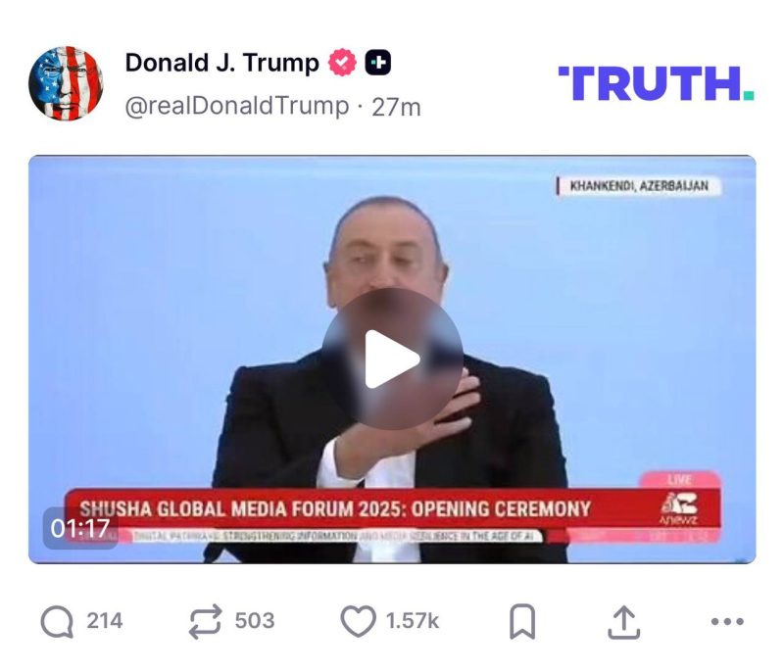784x672 pixels.
Task: Click the 01:17 video duration label
Action: (80, 528)
